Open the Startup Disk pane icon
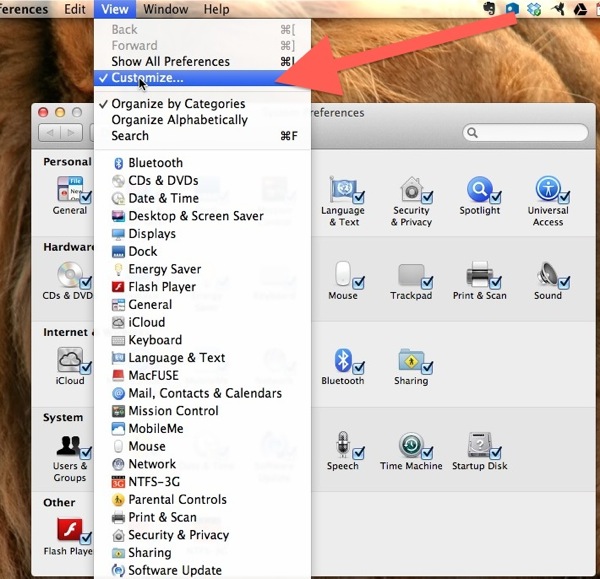The image size is (600, 579). coord(479,445)
